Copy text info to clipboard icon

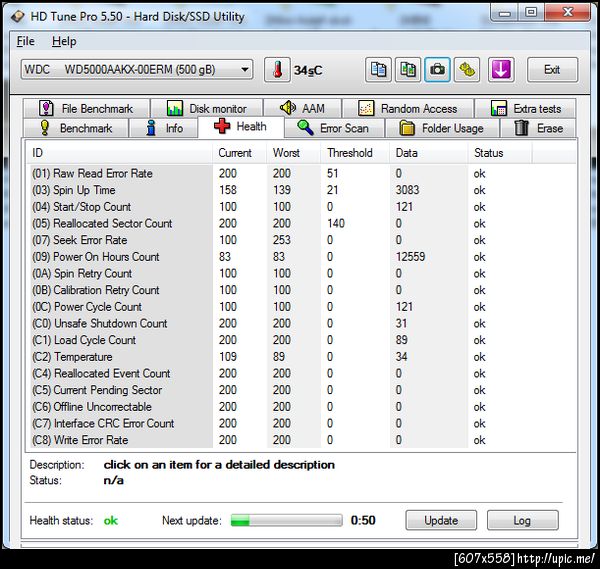point(378,70)
